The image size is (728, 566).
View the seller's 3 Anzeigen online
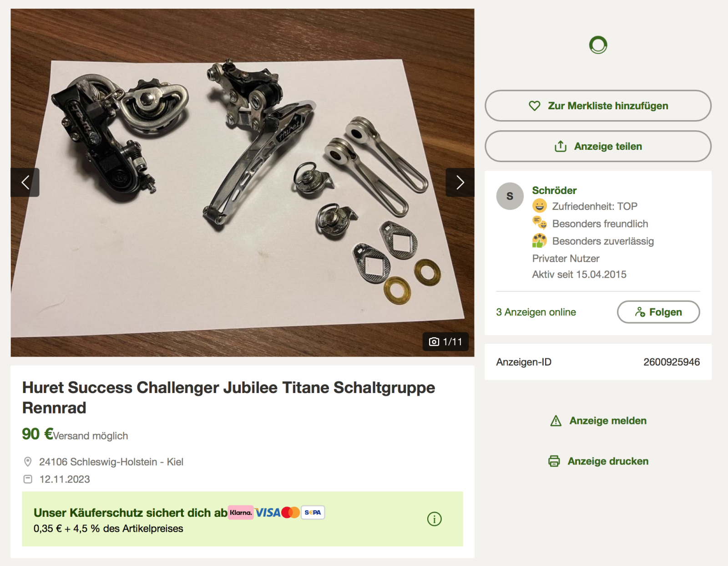click(x=536, y=312)
